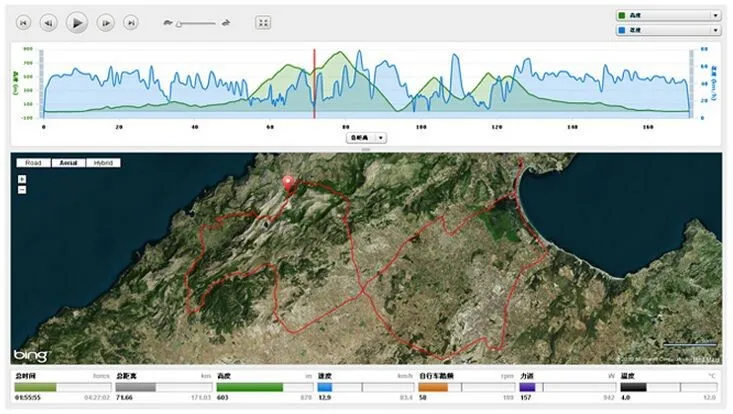Click the distance value 71.66
The width and height of the screenshot is (733, 414).
click(x=124, y=398)
